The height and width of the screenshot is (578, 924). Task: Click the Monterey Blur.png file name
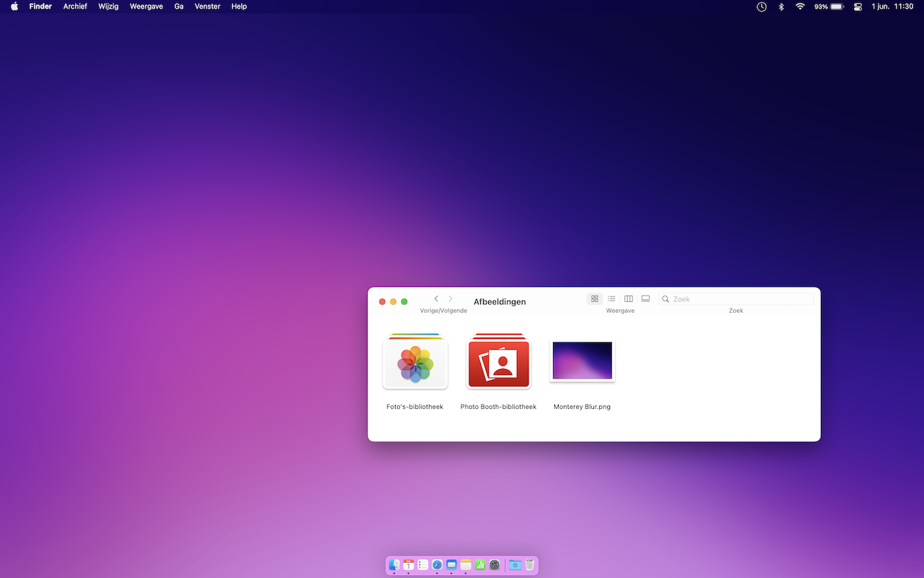tap(582, 407)
